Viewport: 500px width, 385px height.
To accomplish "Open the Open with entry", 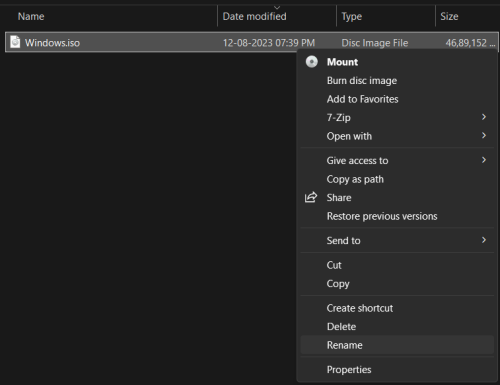I will pyautogui.click(x=397, y=136).
